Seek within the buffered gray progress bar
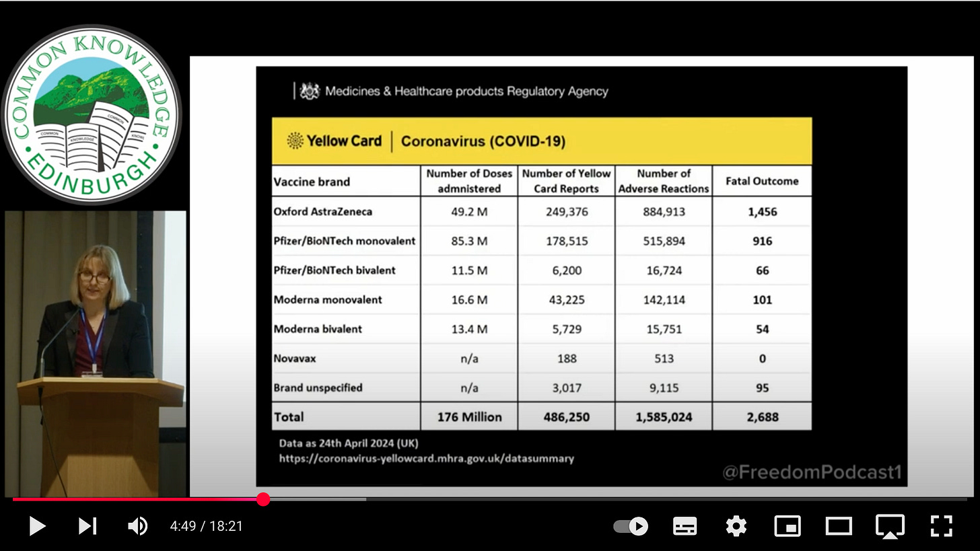 316,499
